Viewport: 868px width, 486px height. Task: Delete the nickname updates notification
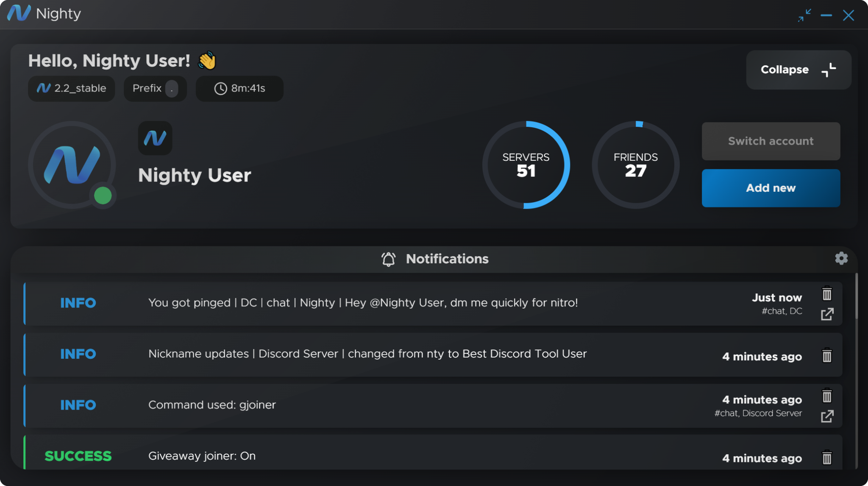point(827,355)
